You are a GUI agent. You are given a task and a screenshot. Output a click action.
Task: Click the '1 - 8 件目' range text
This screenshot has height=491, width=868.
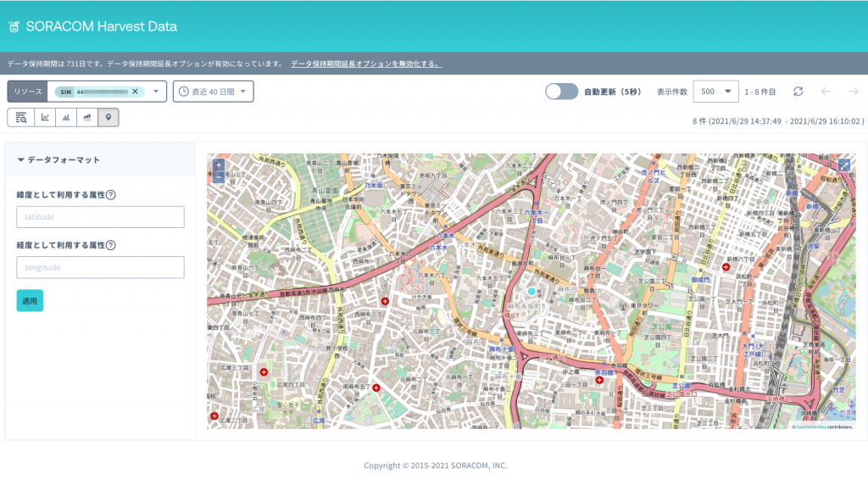click(x=759, y=92)
